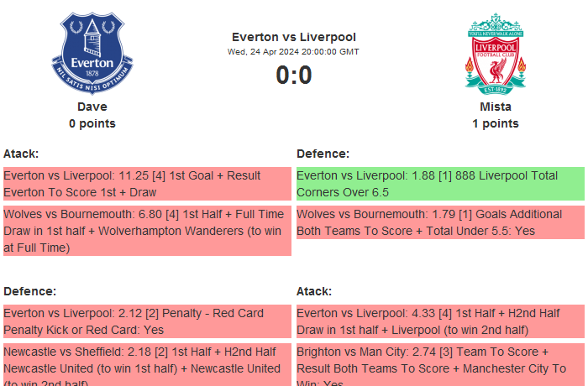The image size is (588, 386).
Task: Select the 4.33 Draw 1st half + Liverpool bet
Action: coord(439,321)
